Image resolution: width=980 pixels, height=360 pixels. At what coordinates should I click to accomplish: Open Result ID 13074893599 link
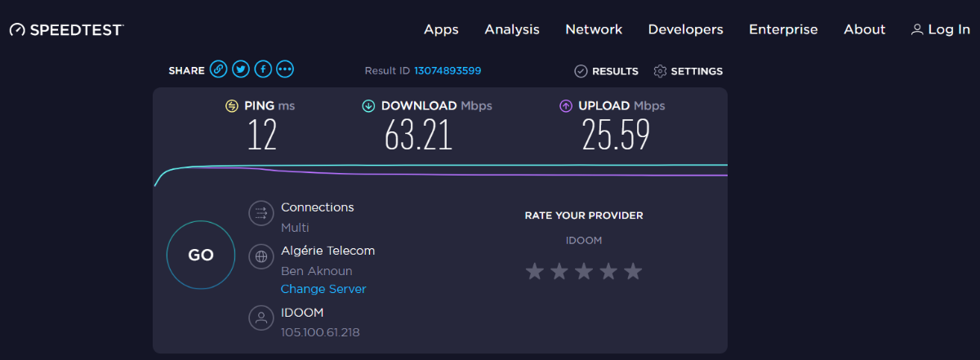(x=448, y=71)
